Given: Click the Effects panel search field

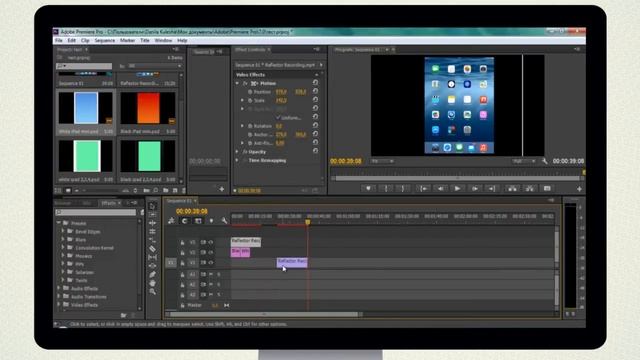Looking at the screenshot, I should coord(96,212).
